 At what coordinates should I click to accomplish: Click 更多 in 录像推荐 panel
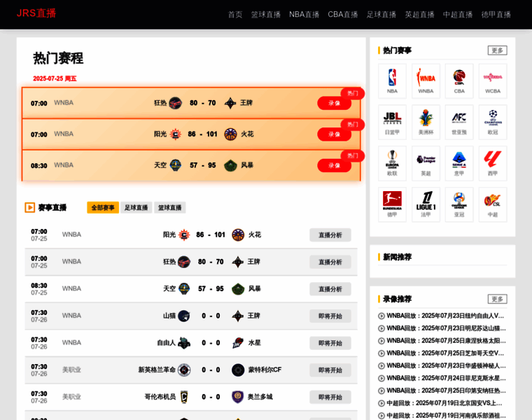pos(498,299)
